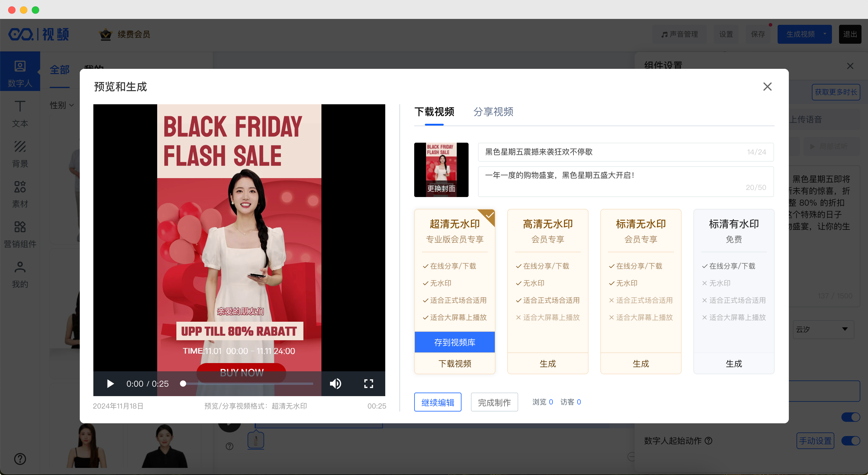The image size is (868, 475).
Task: Click 保存 in top toolbar
Action: pyautogui.click(x=758, y=34)
